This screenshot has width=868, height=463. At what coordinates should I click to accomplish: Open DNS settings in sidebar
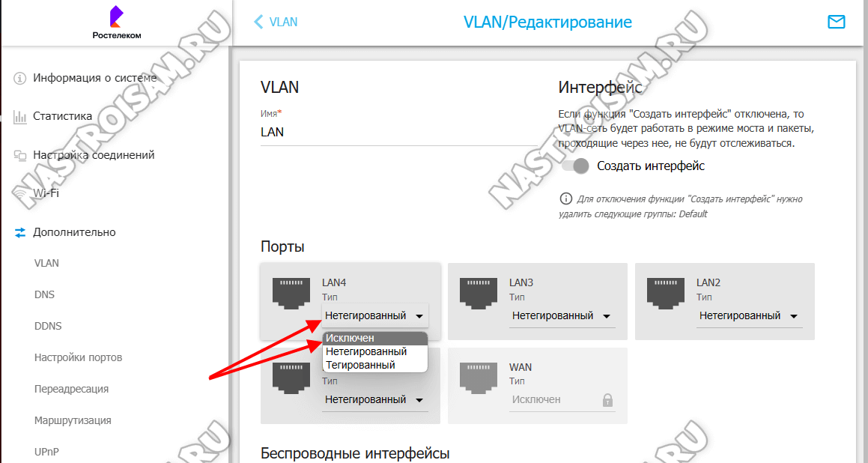(44, 294)
